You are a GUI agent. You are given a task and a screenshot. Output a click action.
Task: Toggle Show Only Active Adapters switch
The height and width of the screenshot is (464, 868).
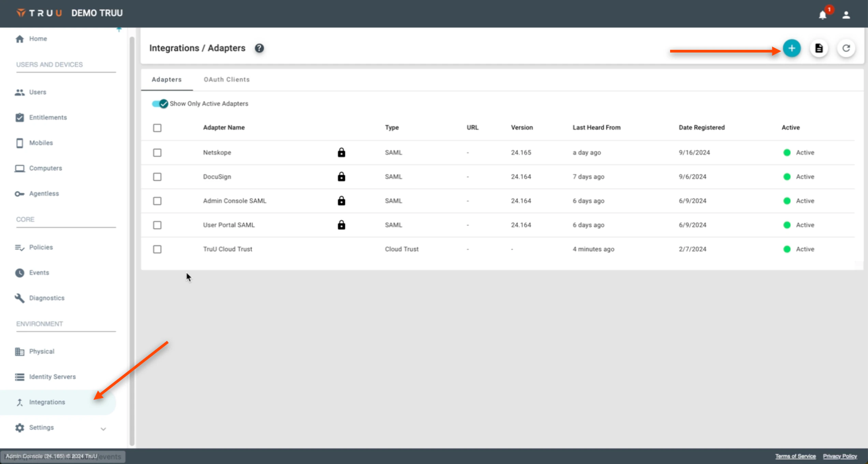(x=160, y=104)
